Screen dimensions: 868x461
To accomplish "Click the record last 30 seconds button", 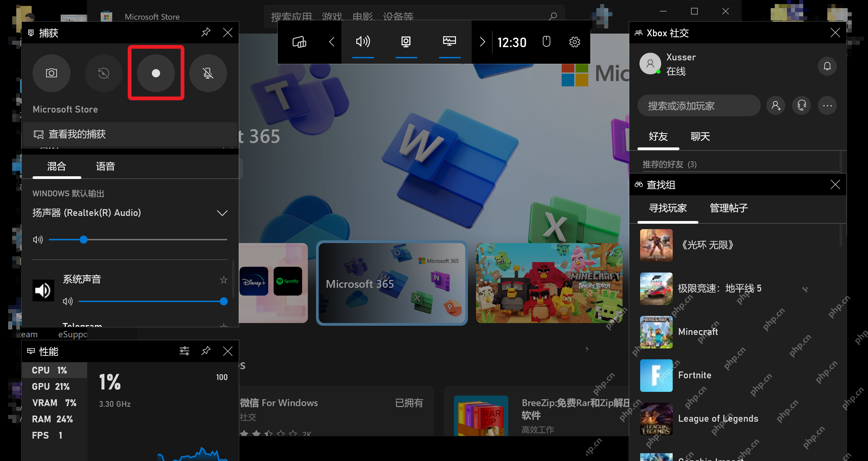I will (103, 73).
